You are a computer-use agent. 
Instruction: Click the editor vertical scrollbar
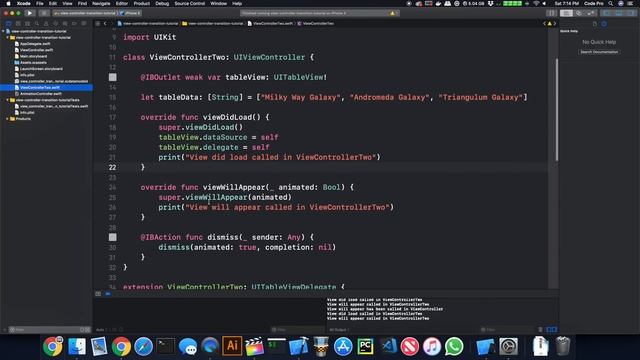click(556, 109)
